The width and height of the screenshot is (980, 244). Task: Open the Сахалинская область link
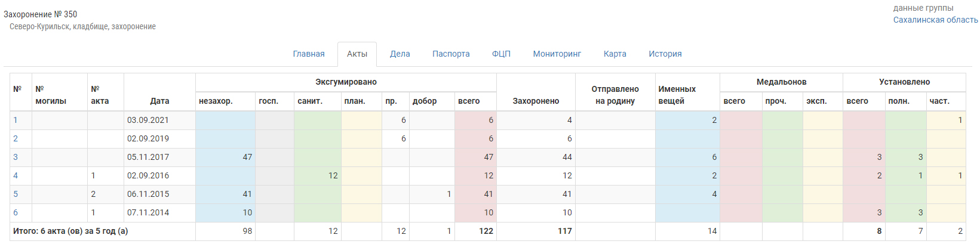(x=935, y=20)
